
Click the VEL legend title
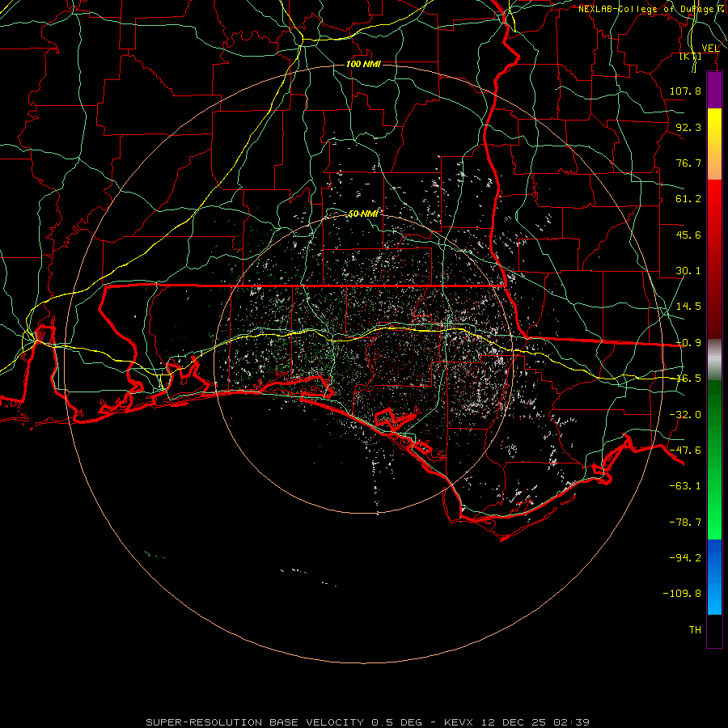click(710, 49)
